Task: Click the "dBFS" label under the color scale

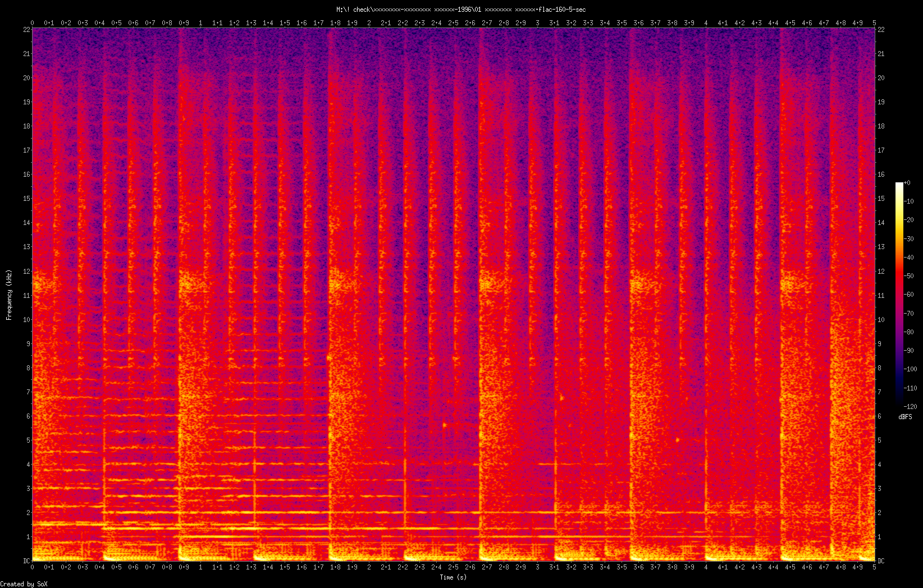Action: tap(905, 417)
